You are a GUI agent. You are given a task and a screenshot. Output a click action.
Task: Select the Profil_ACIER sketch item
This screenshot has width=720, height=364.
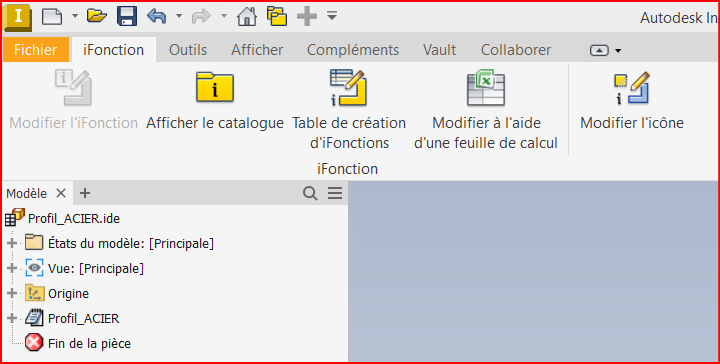(x=73, y=318)
